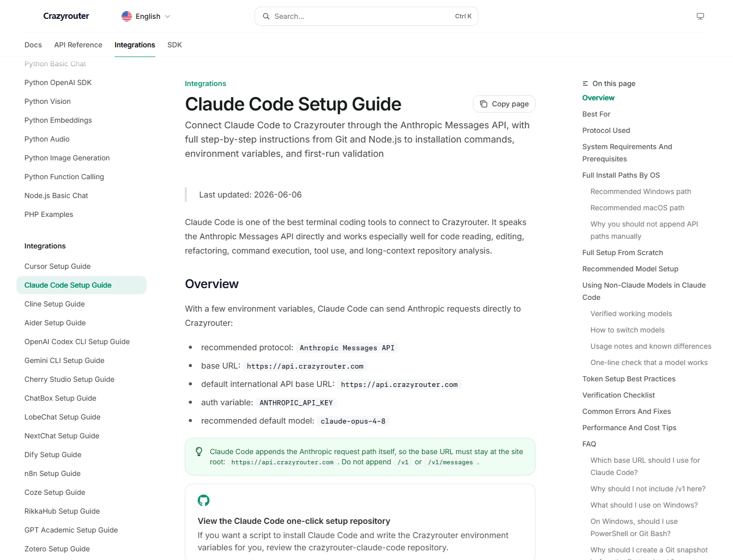Open Cline Setup Guide
733x560 pixels.
[54, 304]
